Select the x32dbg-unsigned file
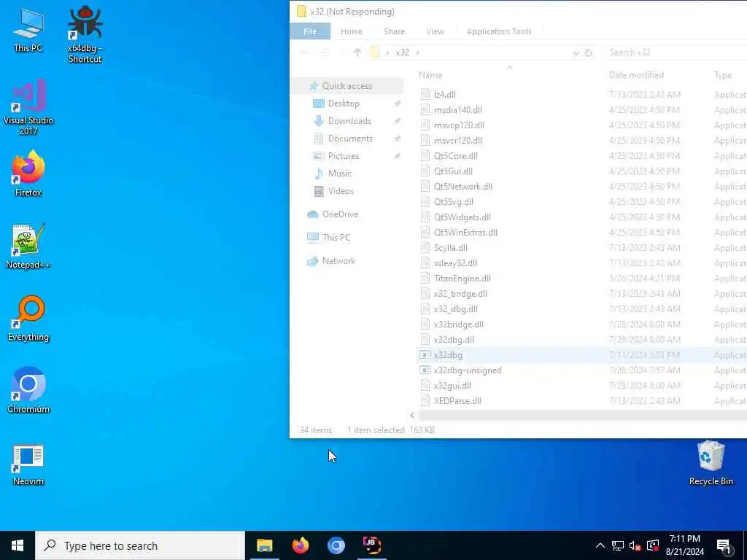Image resolution: width=747 pixels, height=560 pixels. point(468,370)
